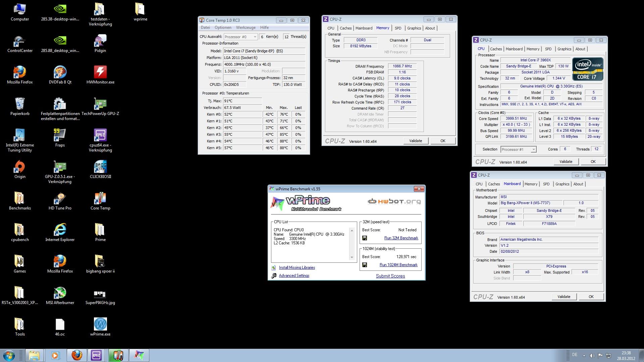Viewport: 644px width, 362px height.
Task: Launch wPrime.exe desktop icon
Action: pos(100,327)
